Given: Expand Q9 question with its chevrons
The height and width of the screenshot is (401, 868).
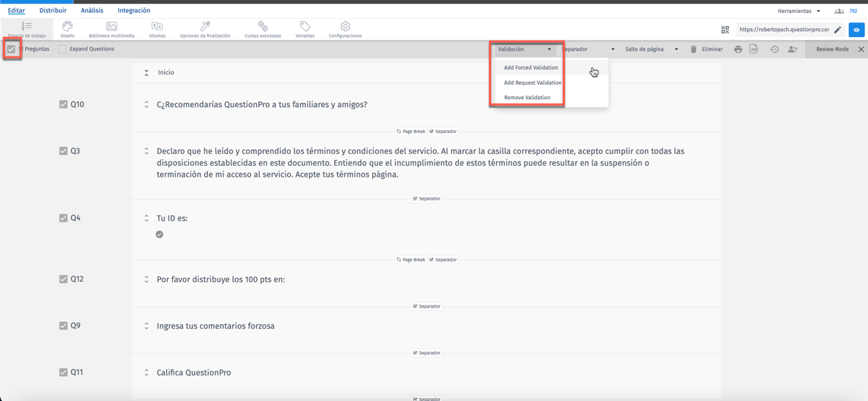Looking at the screenshot, I should (146, 326).
